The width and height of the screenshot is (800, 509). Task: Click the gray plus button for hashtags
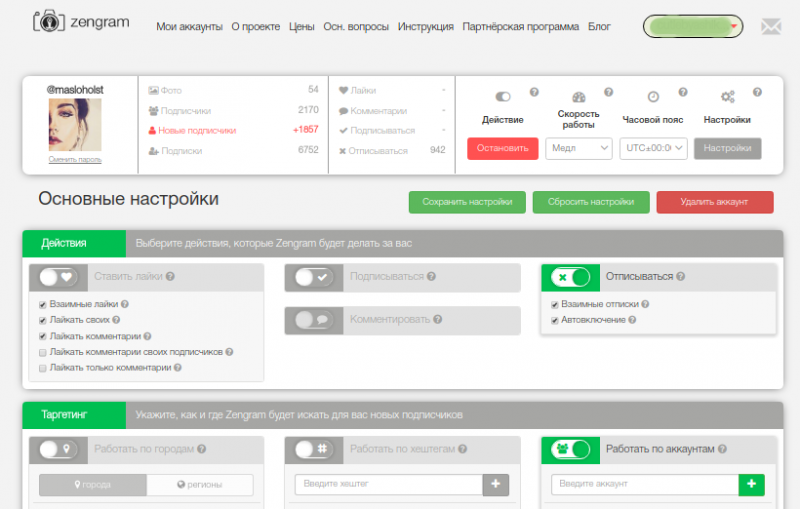click(495, 484)
